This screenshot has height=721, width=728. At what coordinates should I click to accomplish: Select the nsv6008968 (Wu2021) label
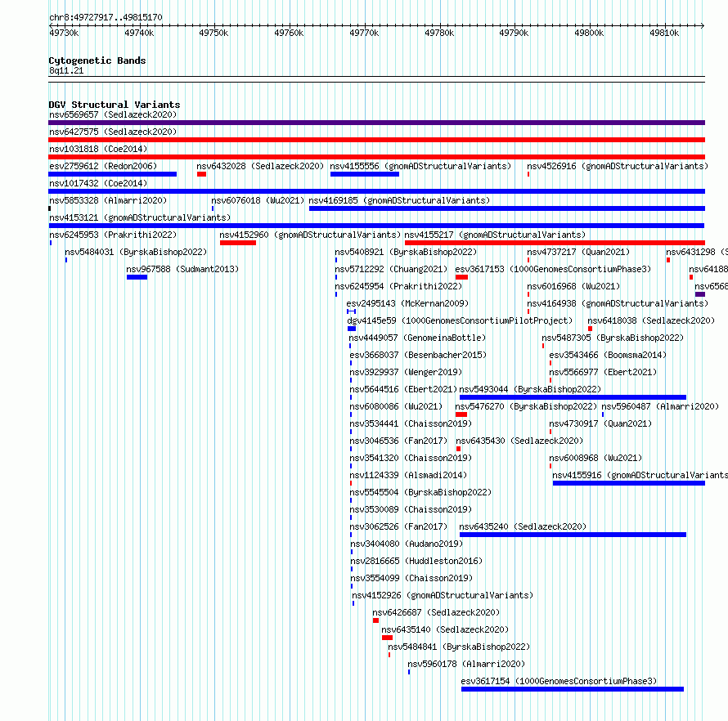click(x=595, y=458)
